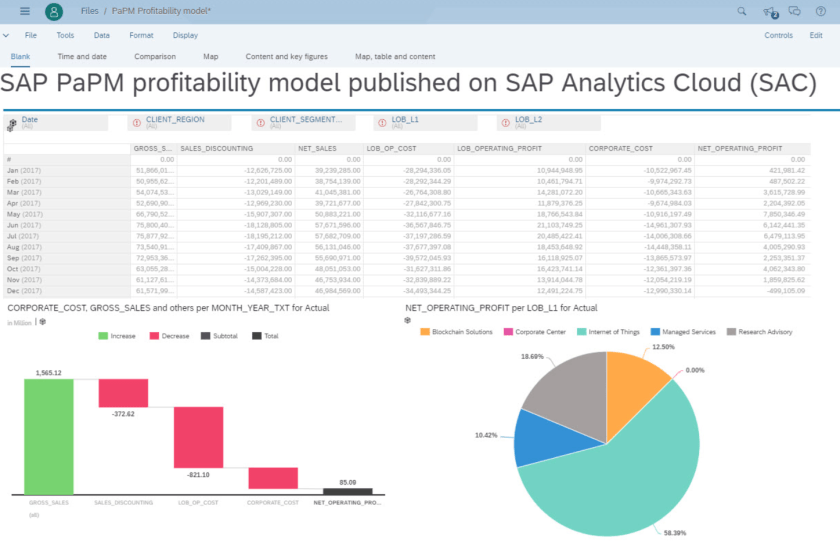The image size is (840, 542).
Task: Click the CLIENT_REGION filter warning icon
Action: click(137, 123)
